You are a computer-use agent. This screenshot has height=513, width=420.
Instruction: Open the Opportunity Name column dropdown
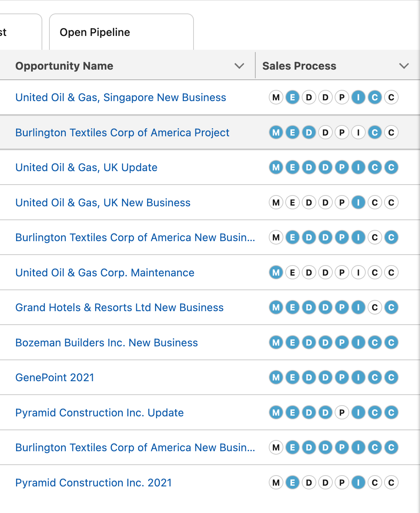pos(239,66)
